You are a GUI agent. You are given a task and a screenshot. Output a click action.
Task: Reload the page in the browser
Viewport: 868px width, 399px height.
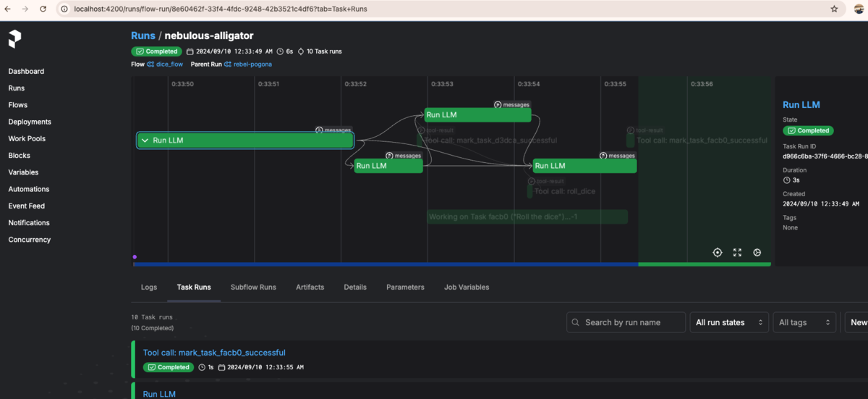pyautogui.click(x=43, y=9)
